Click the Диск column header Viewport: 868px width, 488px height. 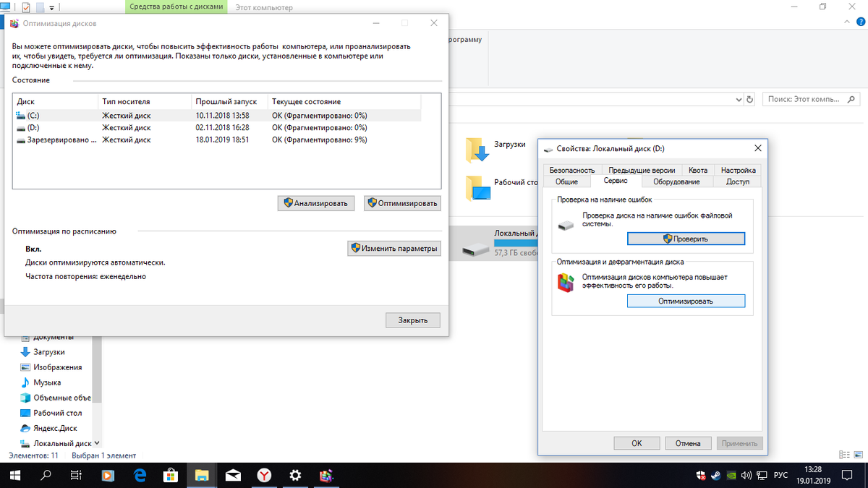56,101
